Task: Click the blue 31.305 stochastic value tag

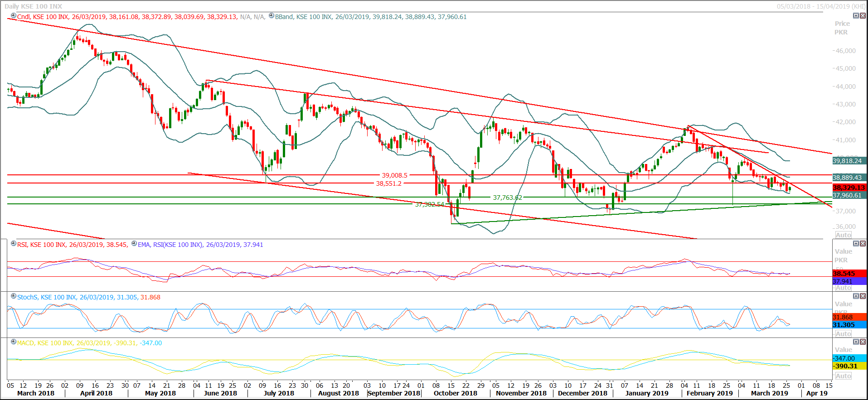Action: tap(849, 325)
